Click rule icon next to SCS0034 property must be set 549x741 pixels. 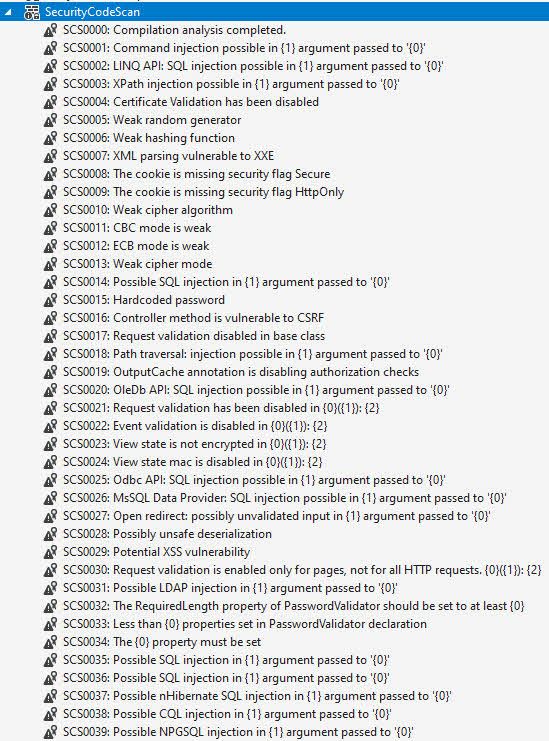[x=50, y=642]
